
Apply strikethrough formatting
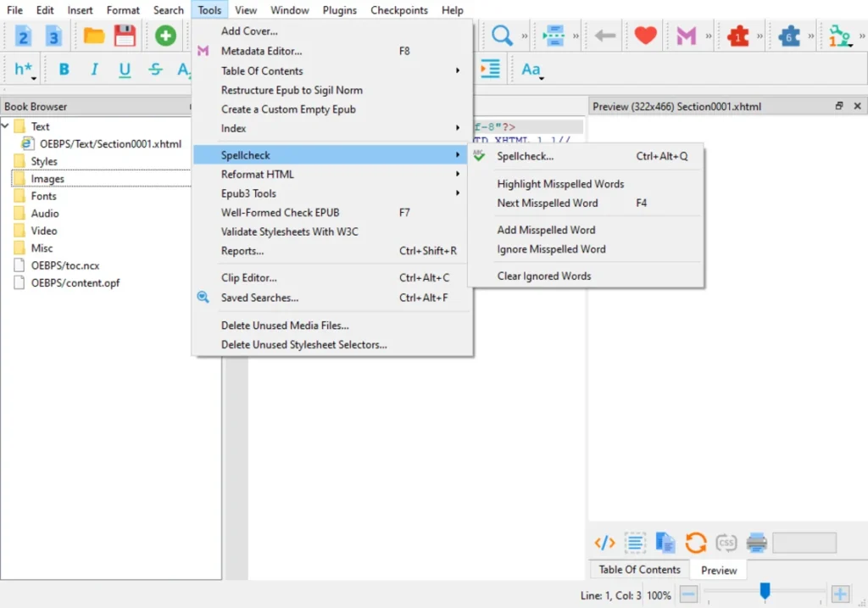[x=156, y=70]
